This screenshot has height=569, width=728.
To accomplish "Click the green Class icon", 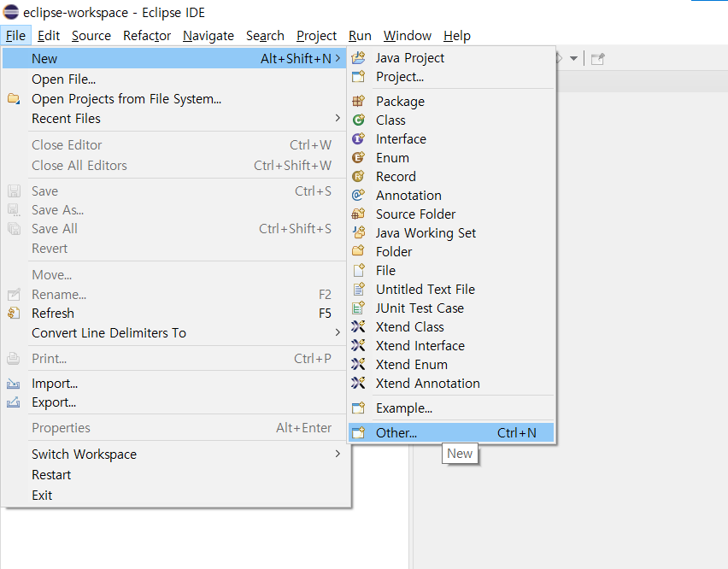I will (x=358, y=120).
